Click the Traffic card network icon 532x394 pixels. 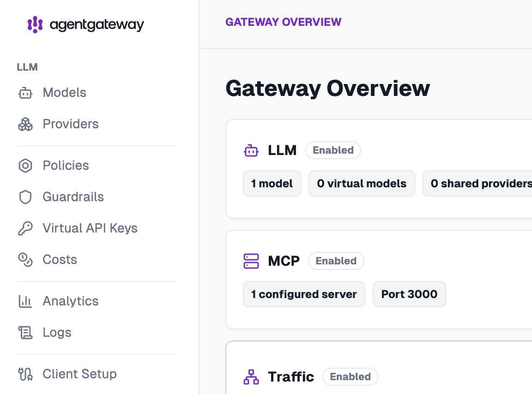pyautogui.click(x=251, y=377)
